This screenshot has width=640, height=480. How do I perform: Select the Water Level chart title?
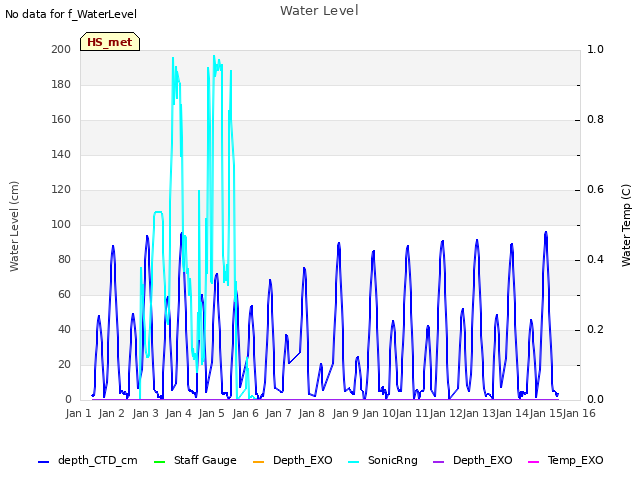click(x=319, y=11)
